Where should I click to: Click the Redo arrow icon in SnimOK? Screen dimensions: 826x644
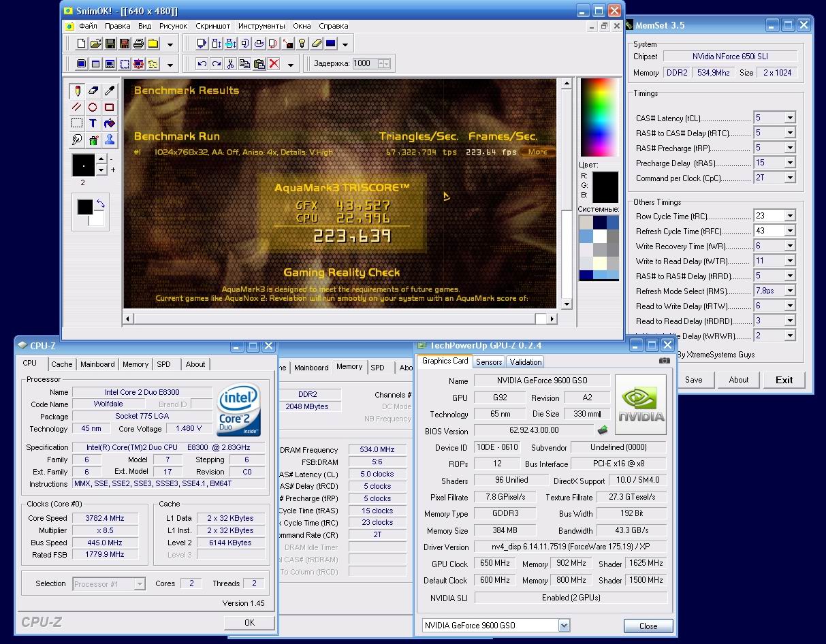click(x=216, y=64)
